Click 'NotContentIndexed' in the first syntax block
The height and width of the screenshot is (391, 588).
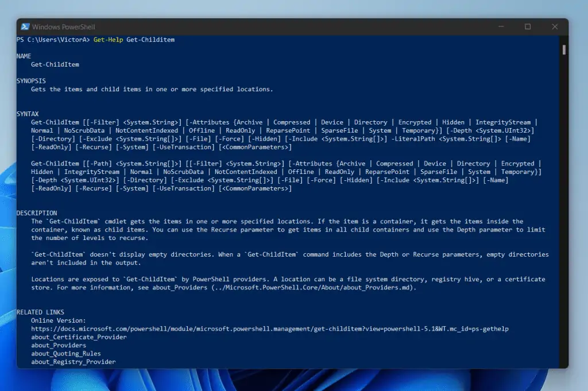coord(146,130)
